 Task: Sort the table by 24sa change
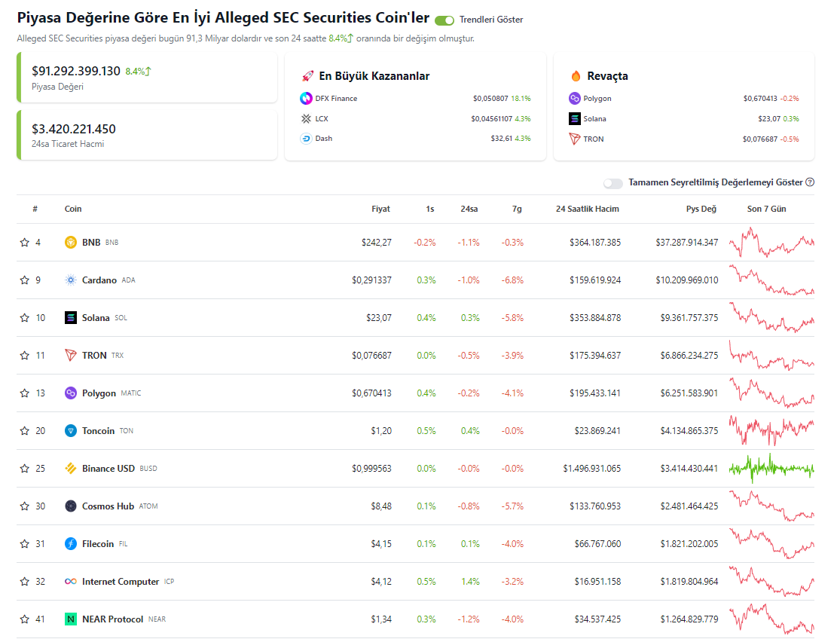pos(469,209)
